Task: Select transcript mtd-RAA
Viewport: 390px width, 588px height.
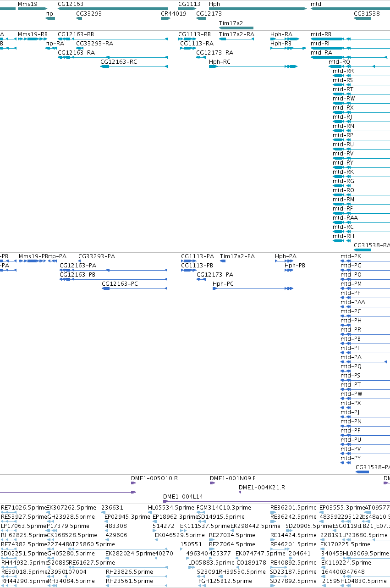Action: click(x=345, y=218)
